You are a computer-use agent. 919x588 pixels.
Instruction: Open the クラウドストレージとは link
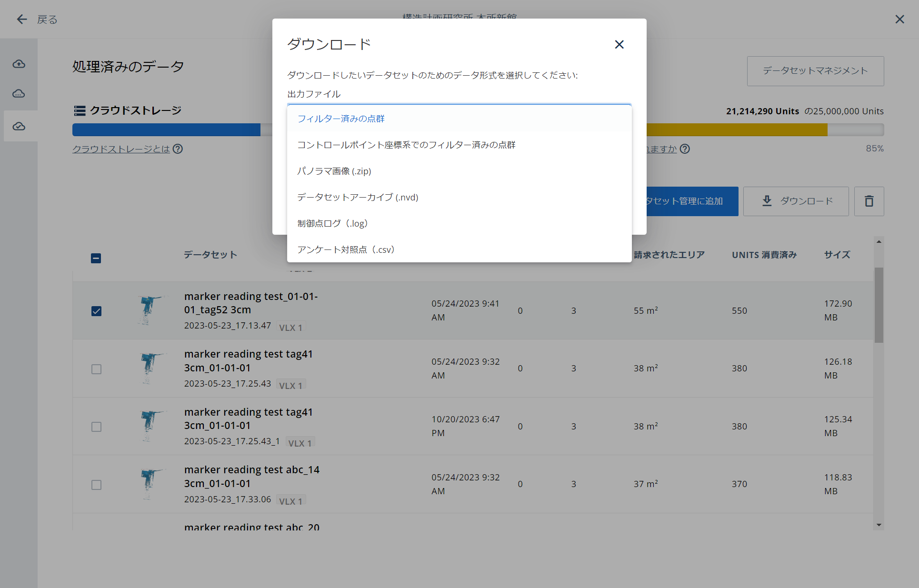point(121,149)
